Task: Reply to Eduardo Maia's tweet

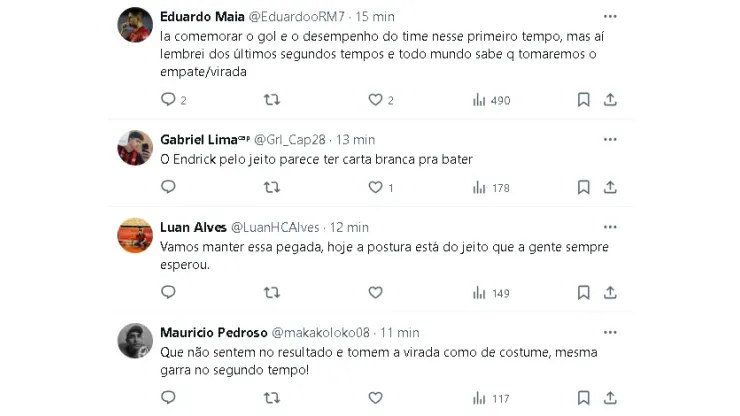Action: click(168, 100)
